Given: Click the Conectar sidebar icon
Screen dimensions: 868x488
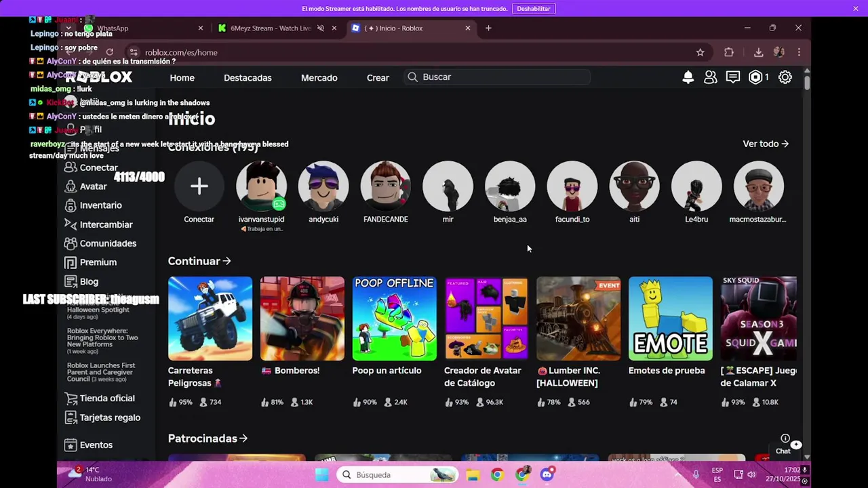Looking at the screenshot, I should click(71, 167).
